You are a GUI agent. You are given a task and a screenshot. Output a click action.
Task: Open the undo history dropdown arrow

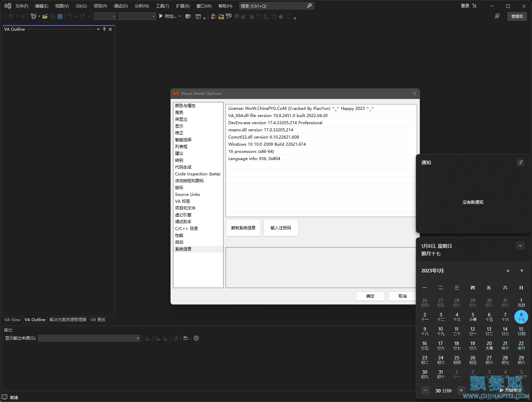(x=76, y=16)
